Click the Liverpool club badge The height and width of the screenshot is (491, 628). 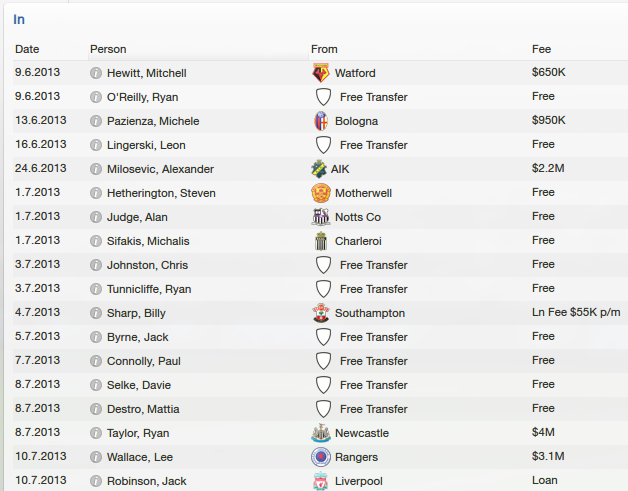tap(321, 481)
